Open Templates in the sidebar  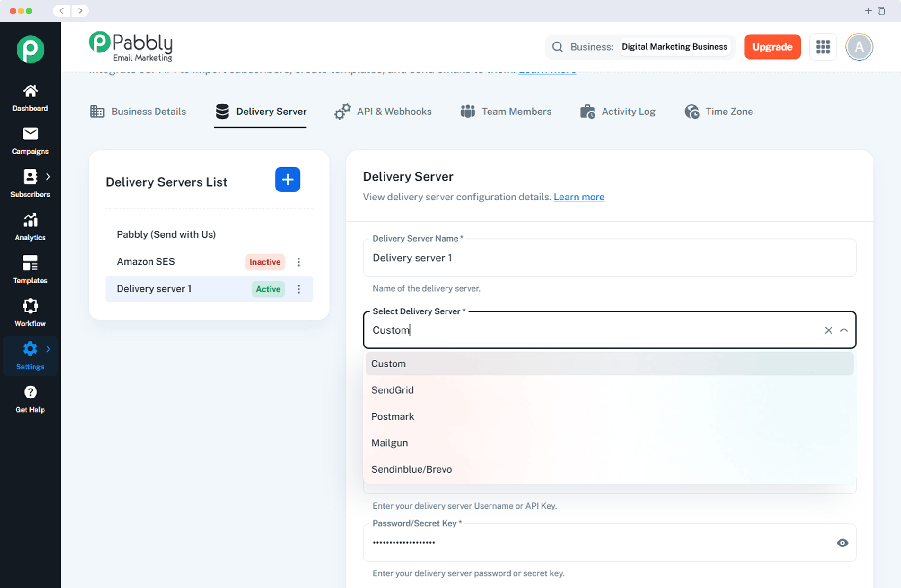coord(30,269)
